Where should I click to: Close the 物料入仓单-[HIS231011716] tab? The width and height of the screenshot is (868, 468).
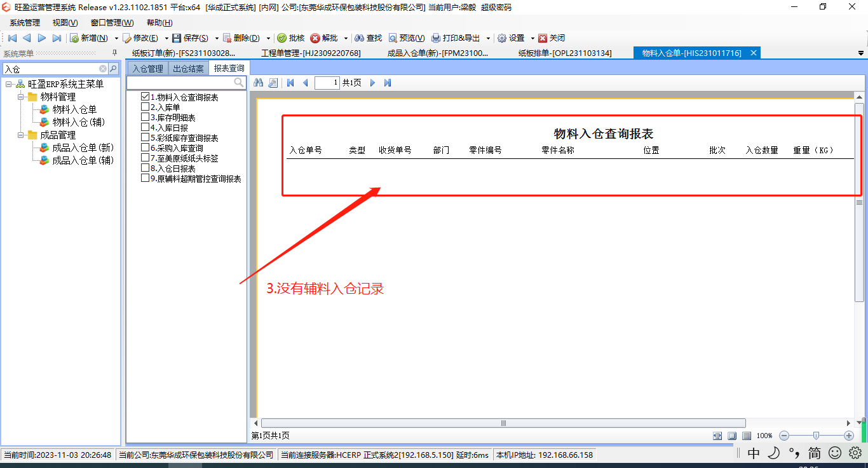(x=754, y=53)
